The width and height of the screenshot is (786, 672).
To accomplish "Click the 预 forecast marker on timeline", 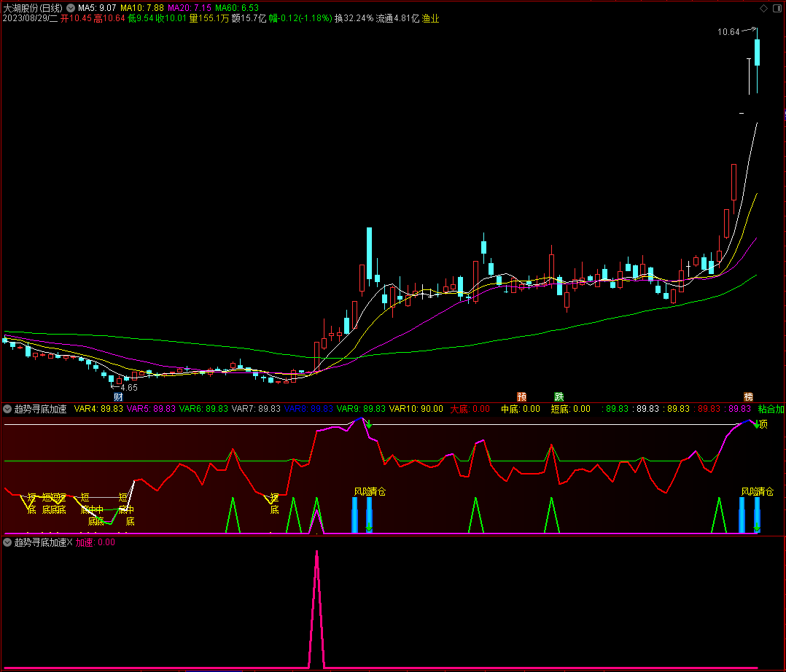I will [x=521, y=397].
